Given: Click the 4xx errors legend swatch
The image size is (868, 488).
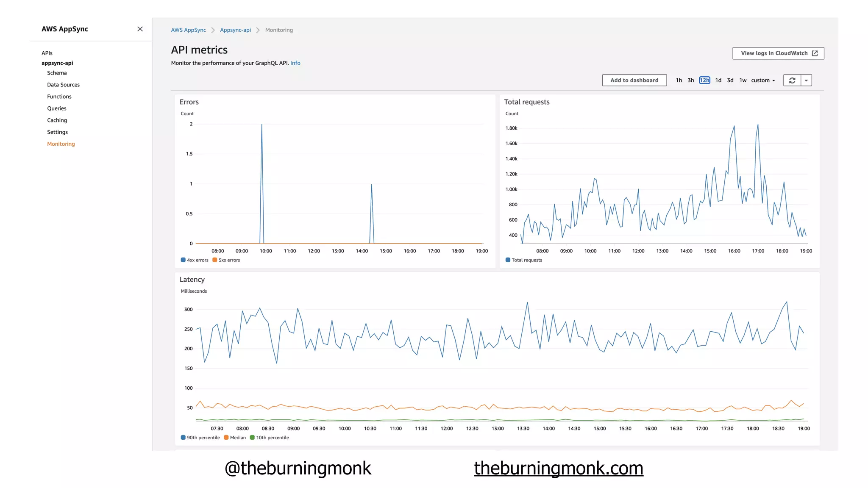Looking at the screenshot, I should (183, 260).
